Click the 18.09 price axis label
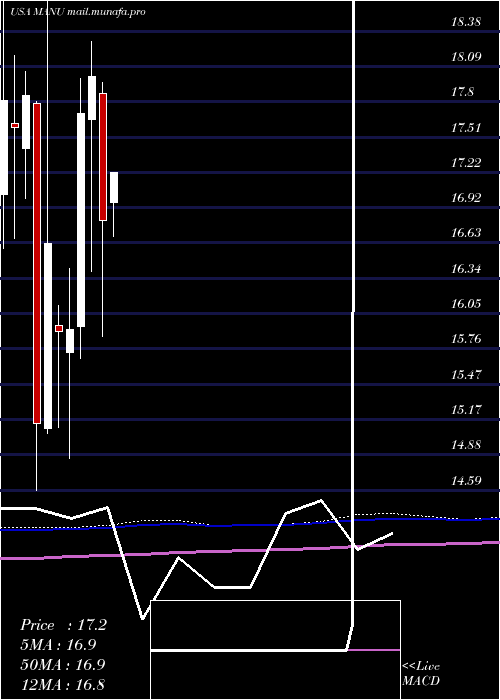The height and width of the screenshot is (700, 500). point(466,57)
